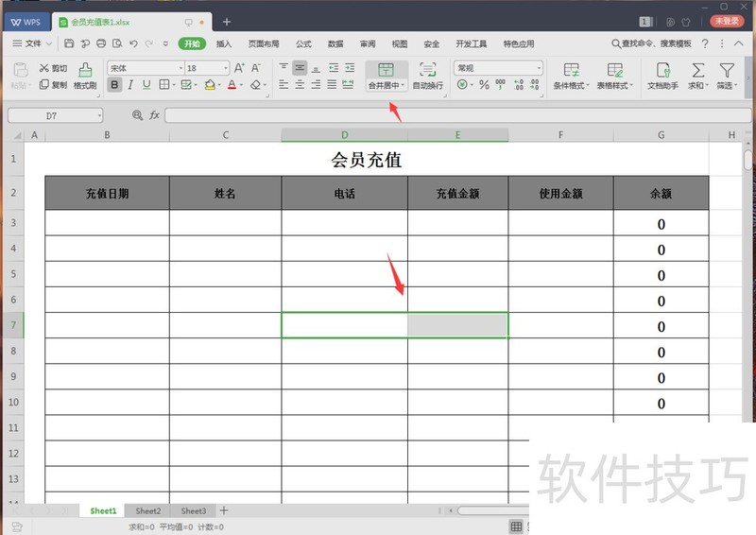Click the Save icon in quick access bar
756x535 pixels.
point(69,43)
